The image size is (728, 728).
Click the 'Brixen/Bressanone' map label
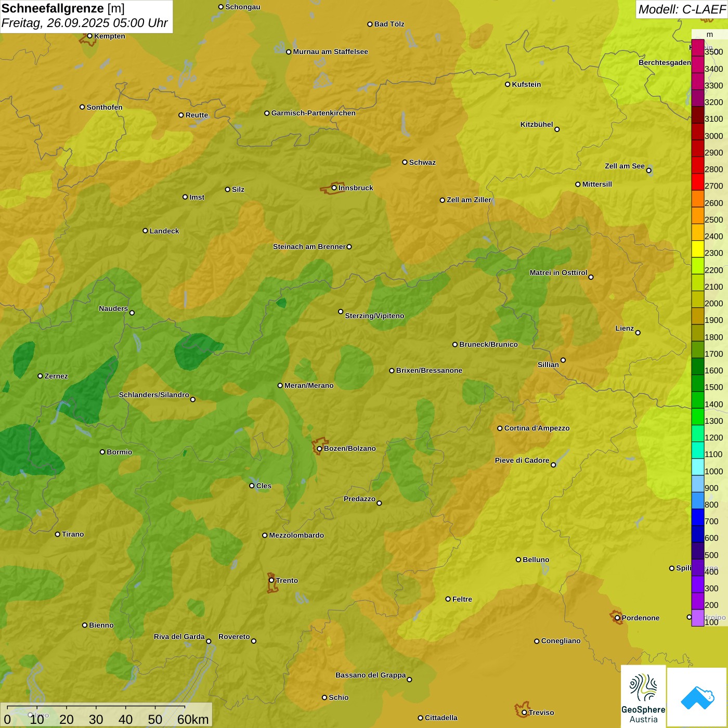coord(429,370)
